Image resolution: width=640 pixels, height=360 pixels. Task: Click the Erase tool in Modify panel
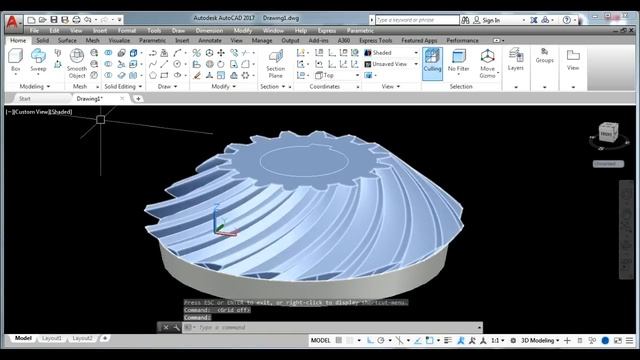197,75
